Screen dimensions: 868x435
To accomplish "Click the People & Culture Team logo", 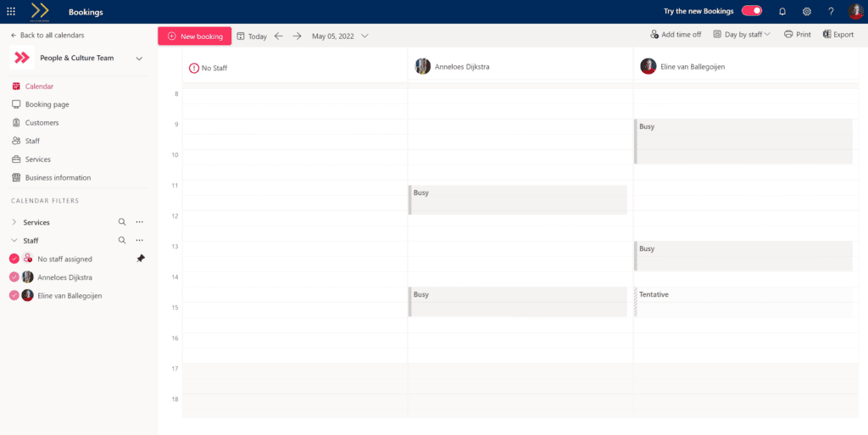I will click(22, 58).
